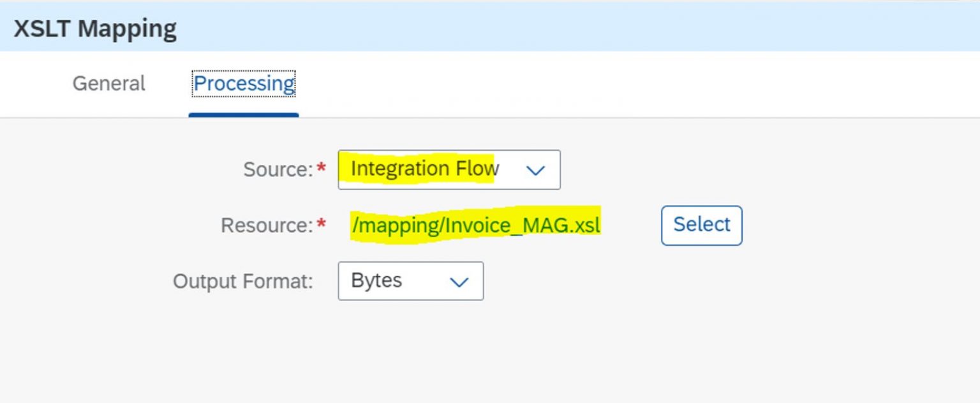Select the Processing tab

[x=244, y=83]
